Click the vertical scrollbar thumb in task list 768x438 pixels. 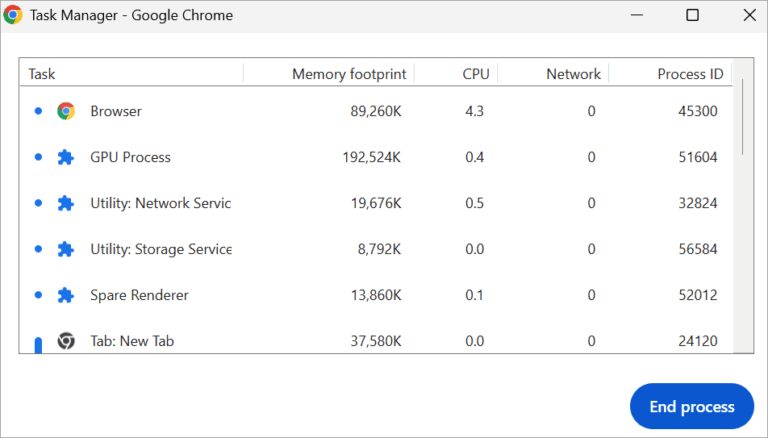[x=743, y=117]
